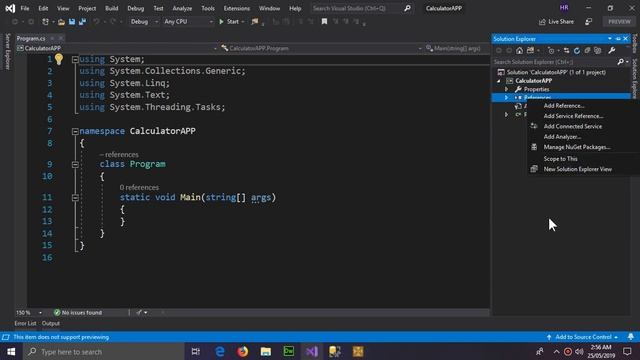
Task: Open the Any CPU platform dropdown
Action: 188,22
